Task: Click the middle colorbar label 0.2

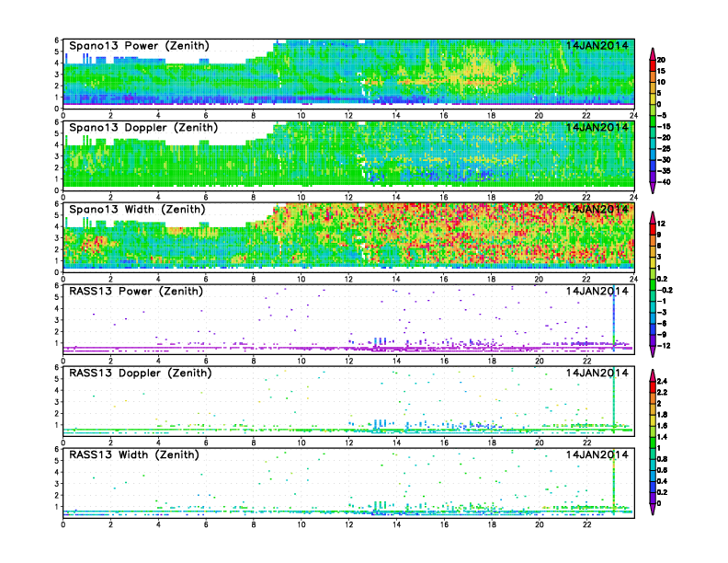Action: [663, 279]
